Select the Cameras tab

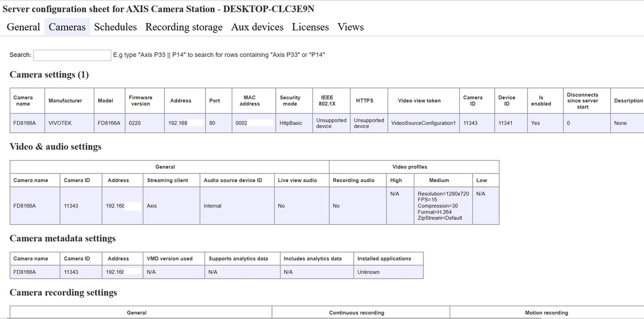pos(67,27)
